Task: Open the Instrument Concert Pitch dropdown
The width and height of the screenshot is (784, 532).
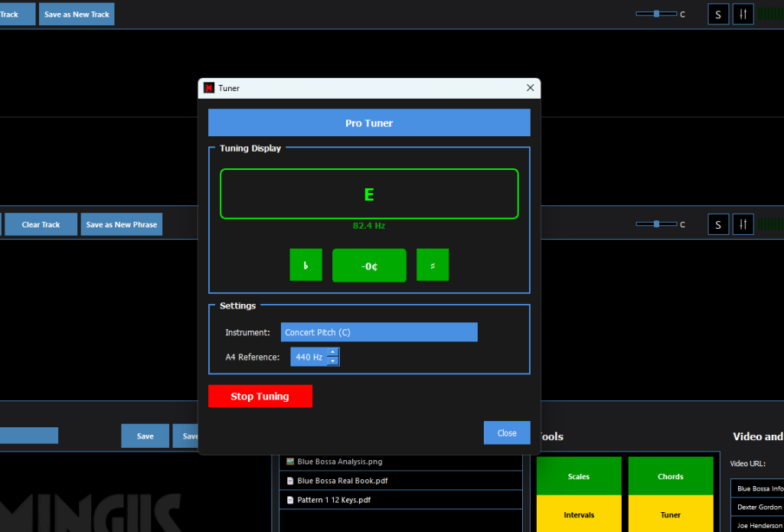Action: tap(379, 332)
